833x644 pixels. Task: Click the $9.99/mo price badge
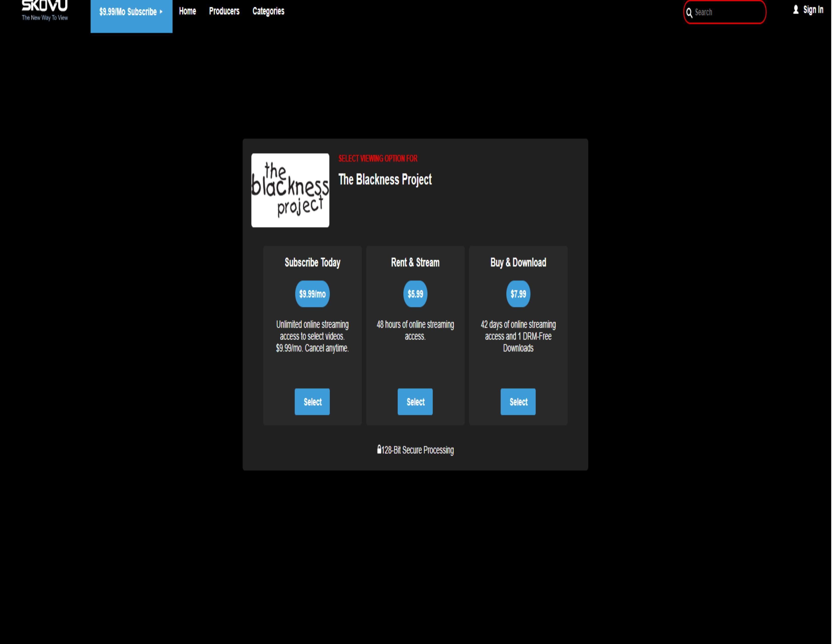312,294
